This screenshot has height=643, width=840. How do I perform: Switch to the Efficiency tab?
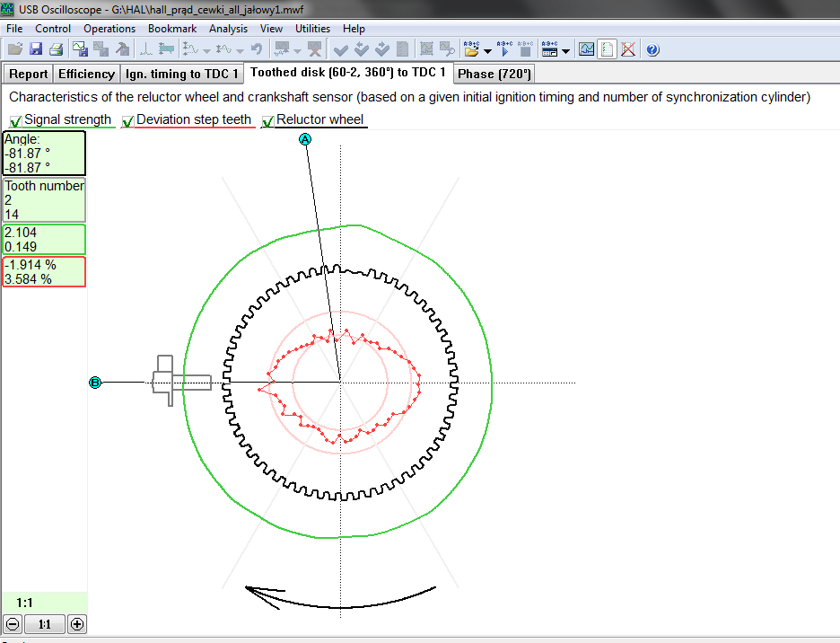pyautogui.click(x=87, y=74)
